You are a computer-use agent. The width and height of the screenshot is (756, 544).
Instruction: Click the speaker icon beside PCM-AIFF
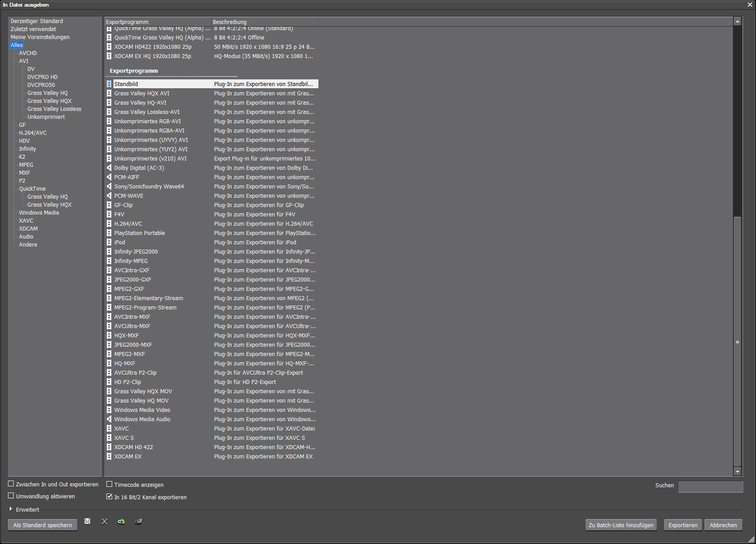[109, 177]
